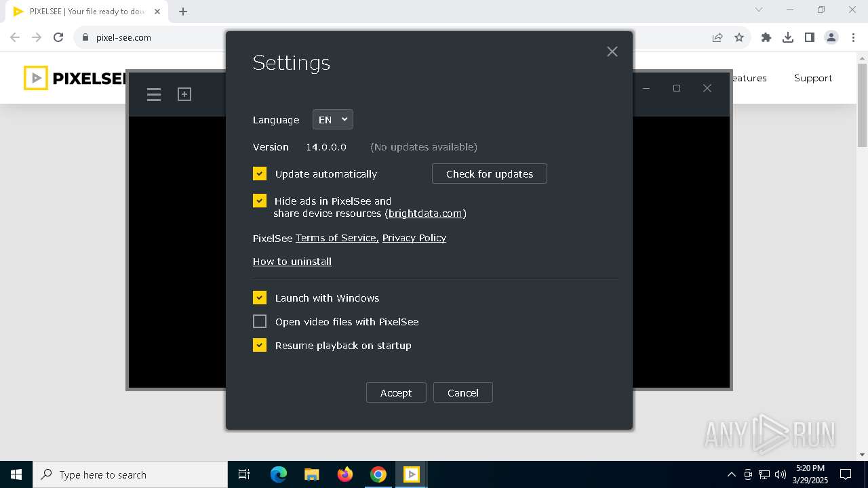Image resolution: width=868 pixels, height=488 pixels.
Task: Click the Windows search box
Action: click(x=130, y=474)
